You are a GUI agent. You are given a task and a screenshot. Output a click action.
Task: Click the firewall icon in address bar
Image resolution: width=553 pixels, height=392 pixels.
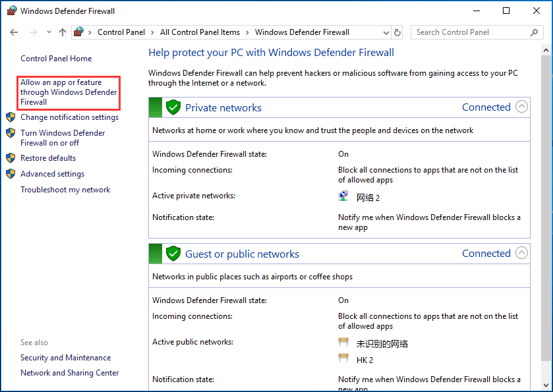pyautogui.click(x=78, y=32)
